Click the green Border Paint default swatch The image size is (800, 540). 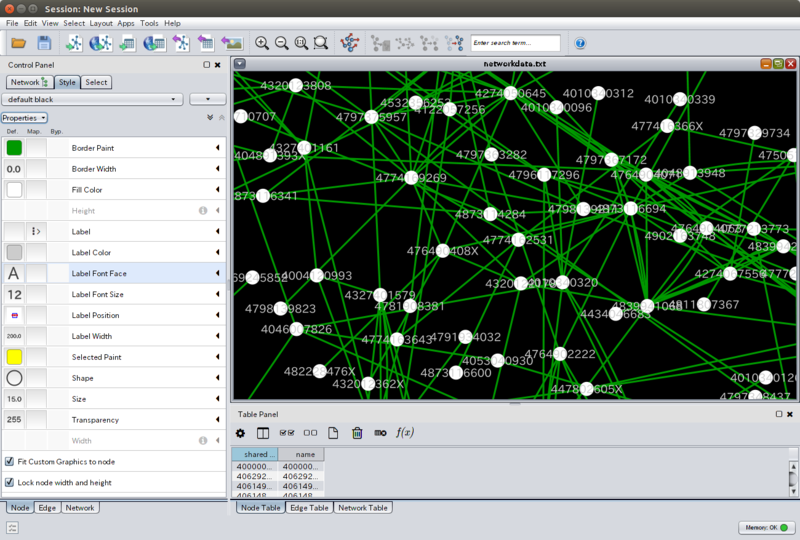tap(14, 148)
